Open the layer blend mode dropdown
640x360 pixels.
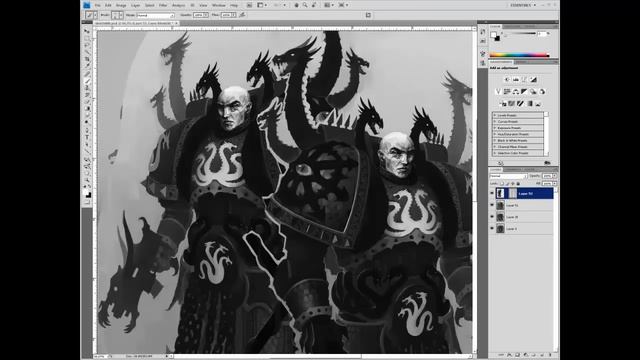coord(509,176)
